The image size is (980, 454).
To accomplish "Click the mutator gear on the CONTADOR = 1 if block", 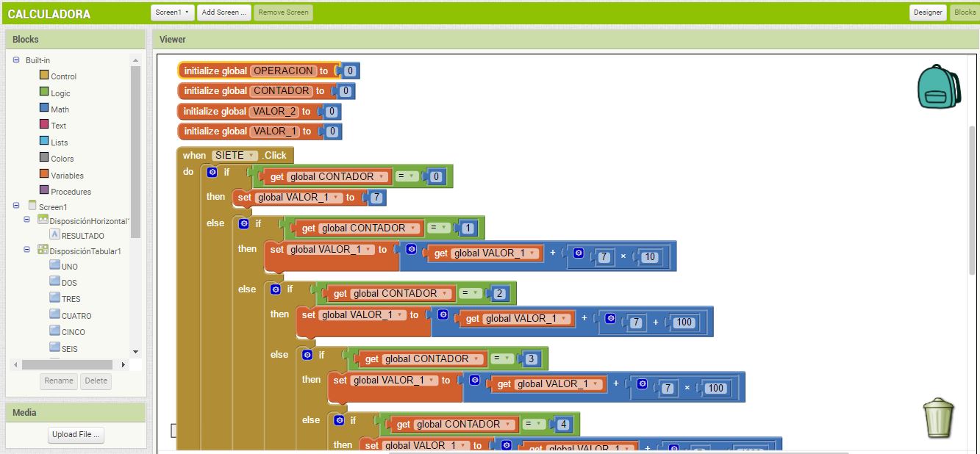I will [x=244, y=223].
